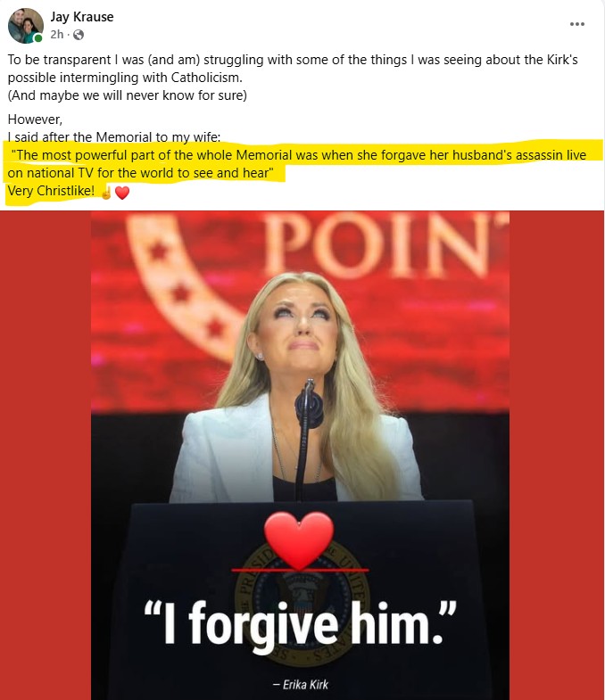Click the red heart emoji after Christlike
This screenshot has width=605, height=700.
[122, 193]
